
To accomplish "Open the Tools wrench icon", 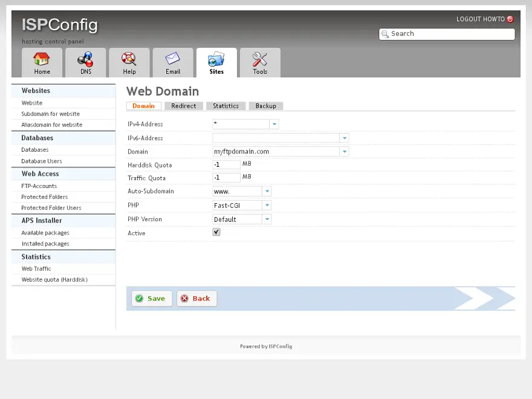I will click(260, 59).
